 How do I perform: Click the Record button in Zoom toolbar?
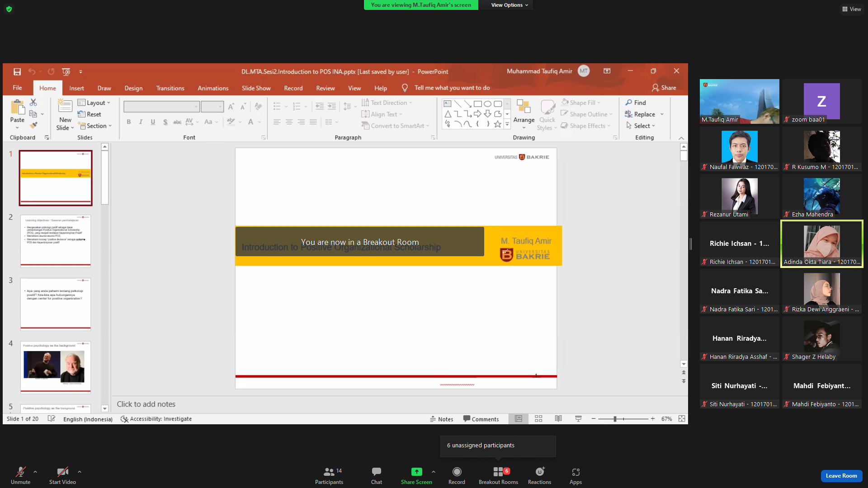[457, 476]
